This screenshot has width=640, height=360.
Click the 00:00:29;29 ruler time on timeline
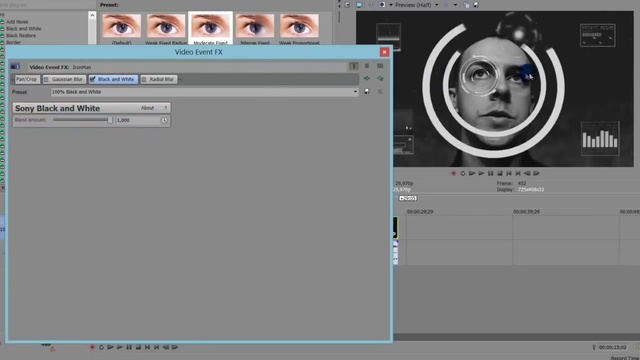coord(420,212)
